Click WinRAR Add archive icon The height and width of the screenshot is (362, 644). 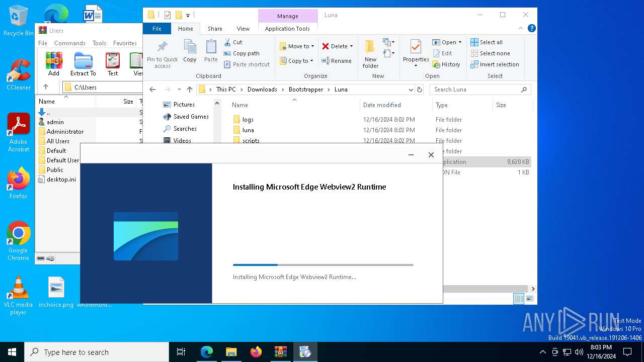[x=54, y=61]
